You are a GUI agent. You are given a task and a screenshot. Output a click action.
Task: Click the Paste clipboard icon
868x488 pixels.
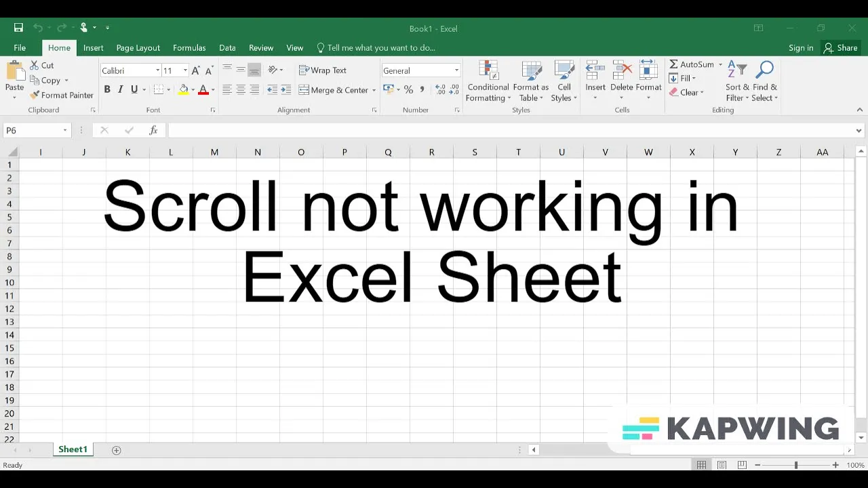14,71
